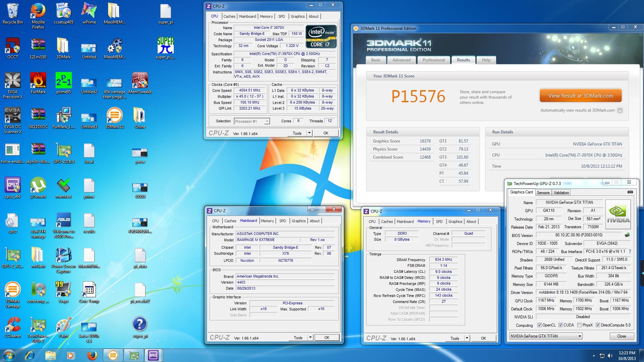Open the Recycle Bin desktop icon
This screenshot has height=362, width=644.
point(13,14)
